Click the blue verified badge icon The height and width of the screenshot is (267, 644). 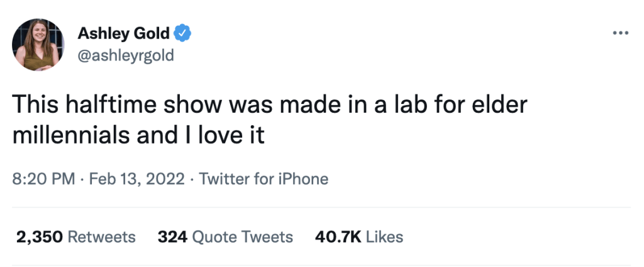point(182,32)
